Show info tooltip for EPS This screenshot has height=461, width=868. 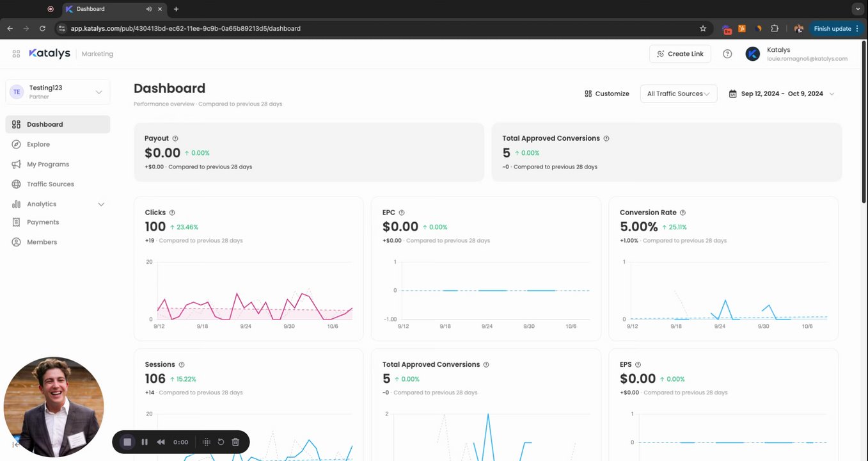tap(638, 364)
